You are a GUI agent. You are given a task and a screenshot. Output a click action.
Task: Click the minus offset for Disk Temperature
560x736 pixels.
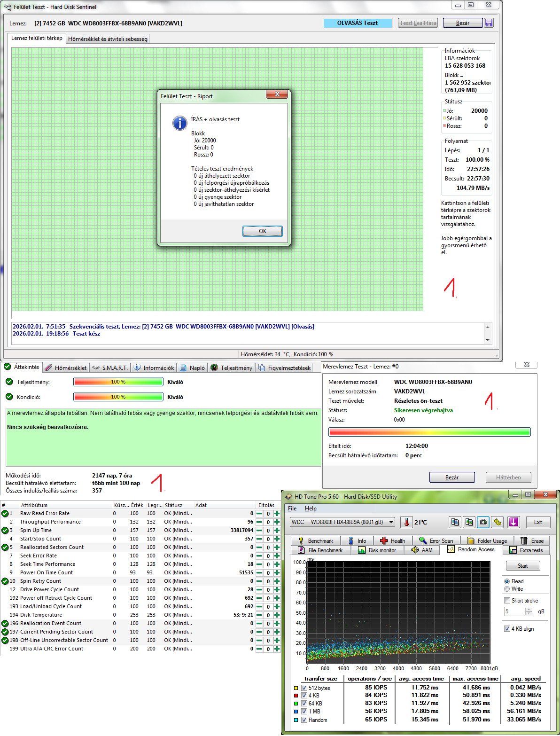(259, 615)
